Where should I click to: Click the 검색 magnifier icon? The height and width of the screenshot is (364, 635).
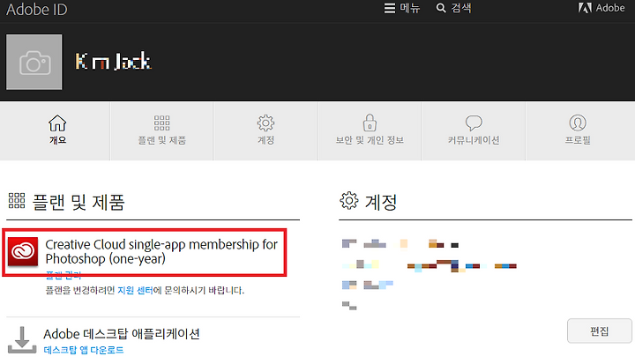[441, 8]
